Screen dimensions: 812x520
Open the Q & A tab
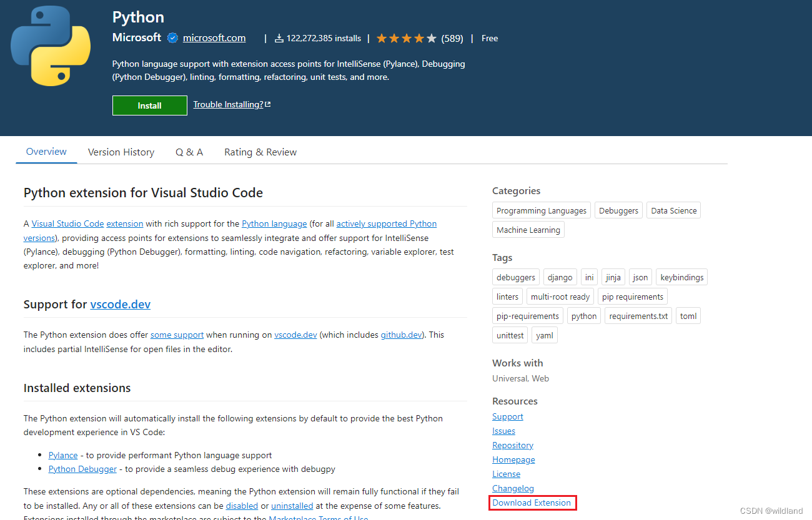(x=189, y=152)
